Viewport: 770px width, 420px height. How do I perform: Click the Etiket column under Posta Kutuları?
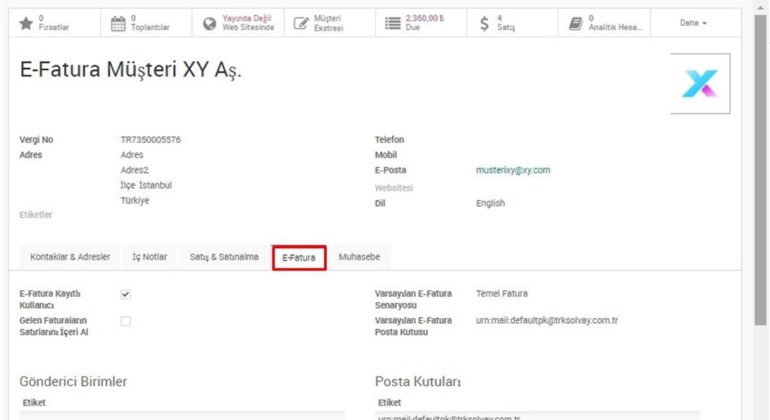[389, 403]
